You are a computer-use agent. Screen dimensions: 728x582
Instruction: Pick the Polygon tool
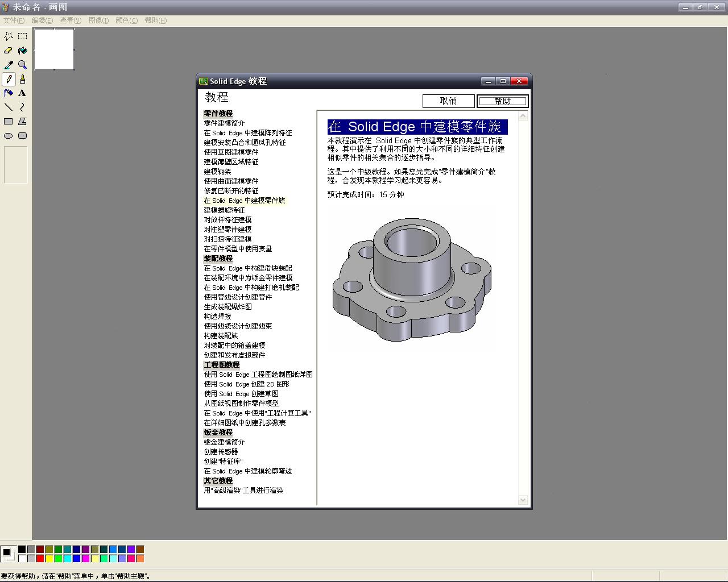coord(23,122)
